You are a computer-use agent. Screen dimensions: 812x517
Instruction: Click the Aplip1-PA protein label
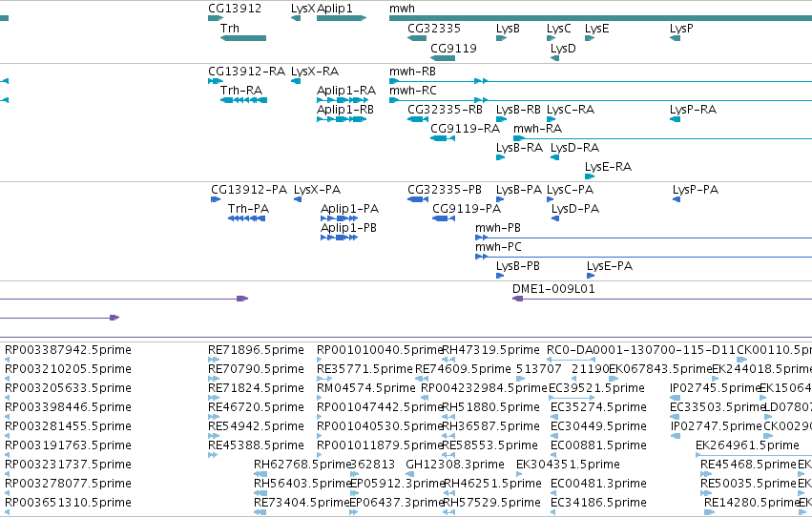349,209
